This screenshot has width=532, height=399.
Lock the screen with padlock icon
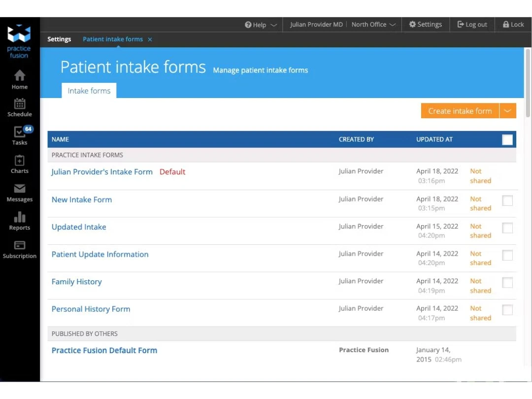[513, 25]
